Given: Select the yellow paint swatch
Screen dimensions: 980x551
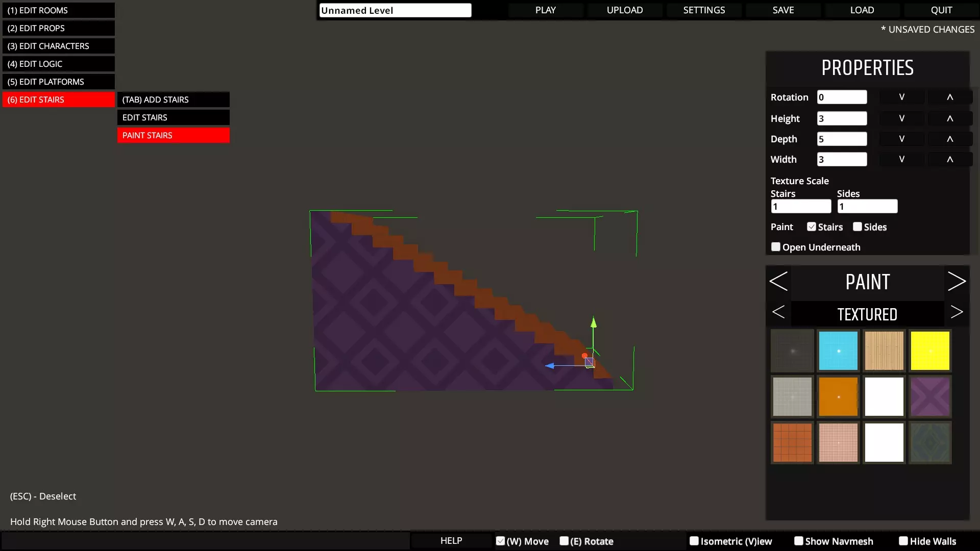Looking at the screenshot, I should [x=929, y=350].
